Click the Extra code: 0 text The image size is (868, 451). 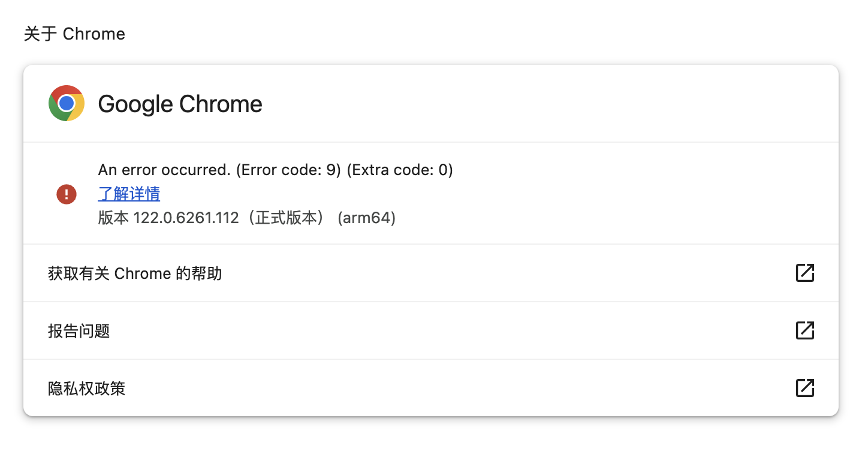point(399,170)
